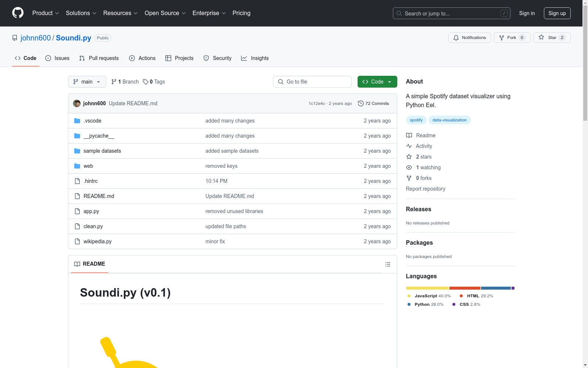Click the Readme book icon in About
588x368 pixels.
409,135
